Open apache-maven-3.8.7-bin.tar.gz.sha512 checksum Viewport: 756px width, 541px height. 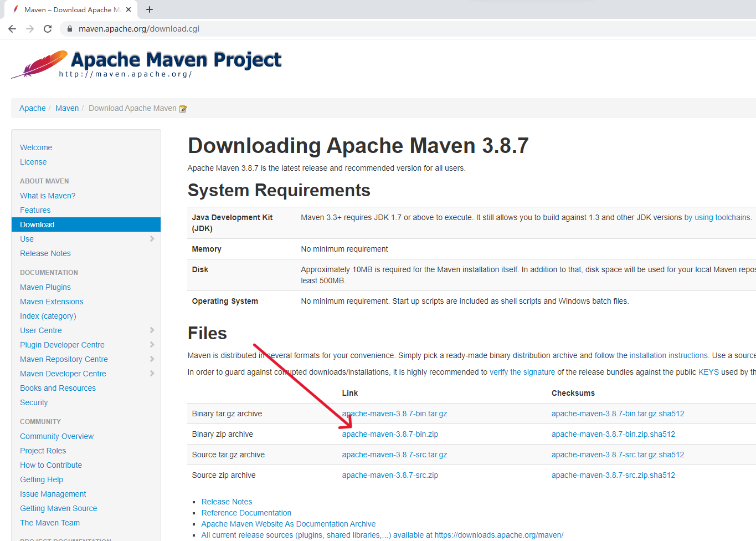618,414
